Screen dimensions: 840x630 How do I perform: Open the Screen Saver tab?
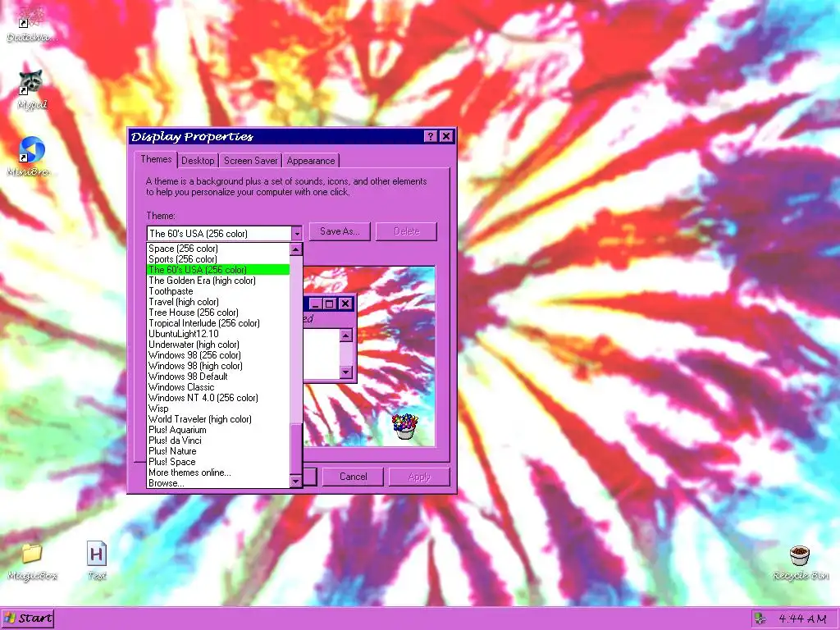click(x=251, y=161)
